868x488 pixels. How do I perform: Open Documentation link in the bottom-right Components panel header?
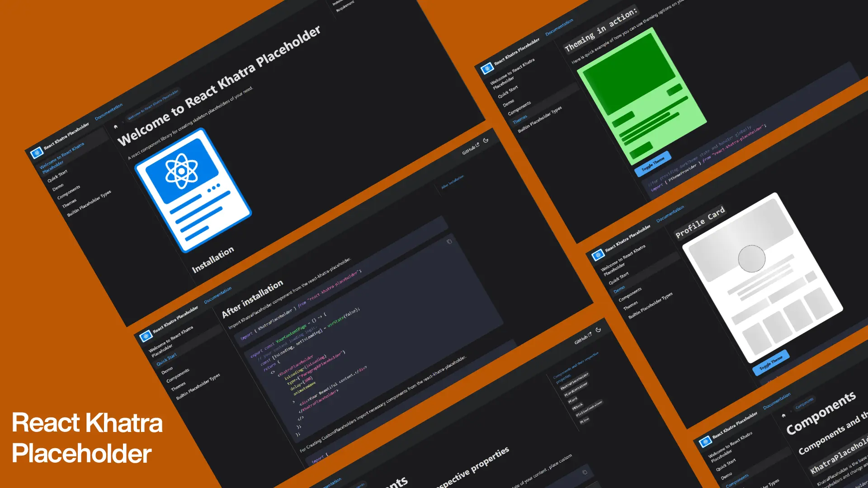[x=777, y=401]
